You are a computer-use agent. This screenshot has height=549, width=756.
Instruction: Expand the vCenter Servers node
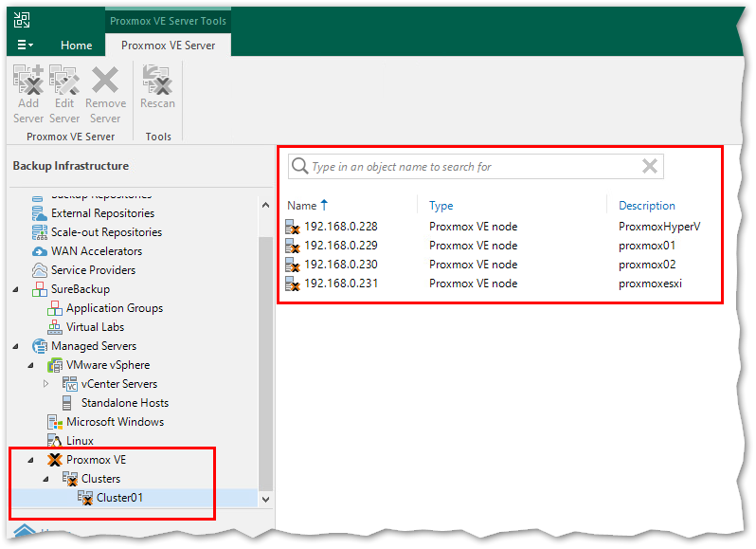(46, 384)
